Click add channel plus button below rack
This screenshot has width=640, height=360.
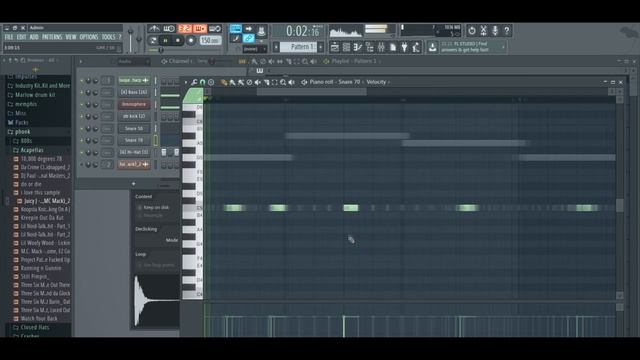pyautogui.click(x=133, y=184)
